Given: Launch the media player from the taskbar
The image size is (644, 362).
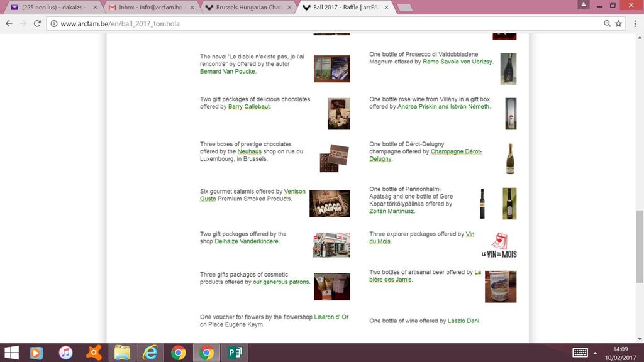Looking at the screenshot, I should (36, 353).
